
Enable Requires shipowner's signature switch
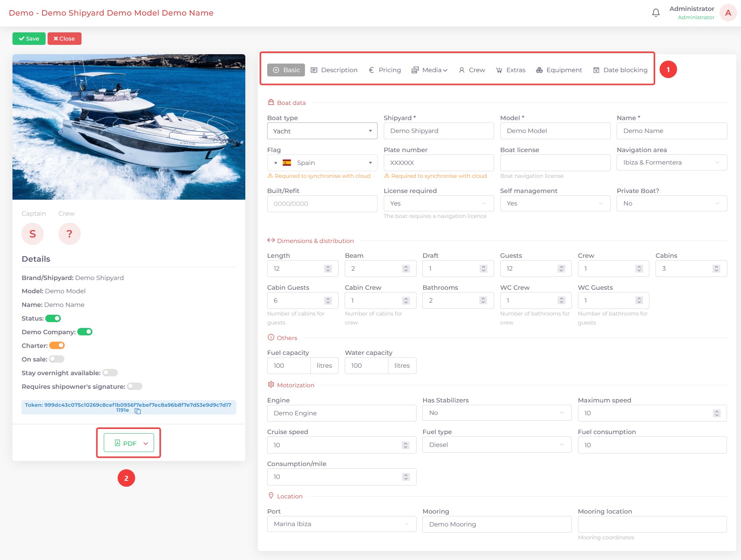135,386
